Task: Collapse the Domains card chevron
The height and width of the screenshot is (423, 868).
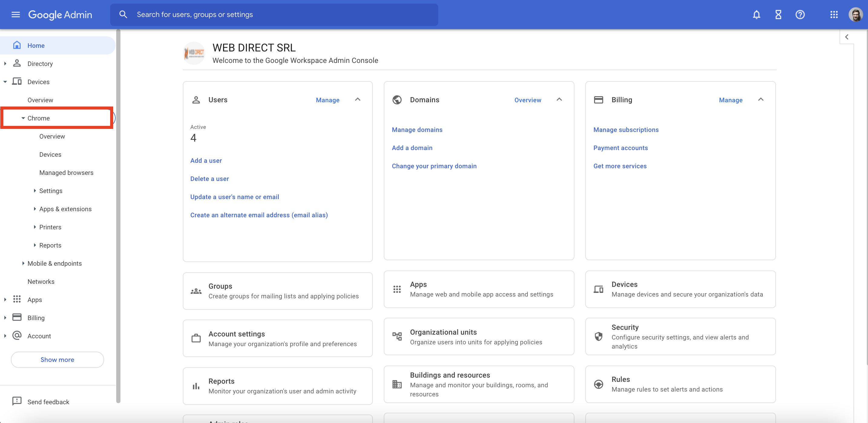Action: 559,100
